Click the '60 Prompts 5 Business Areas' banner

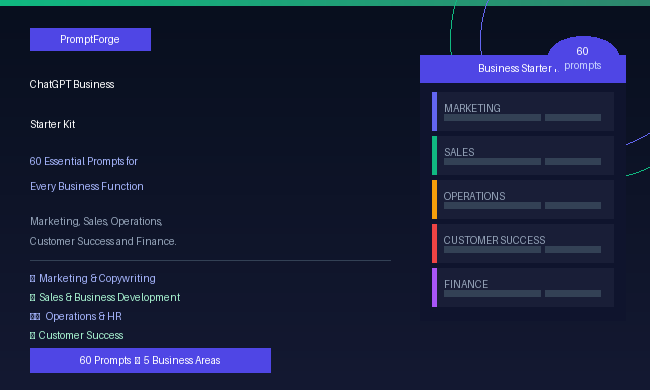[150, 360]
